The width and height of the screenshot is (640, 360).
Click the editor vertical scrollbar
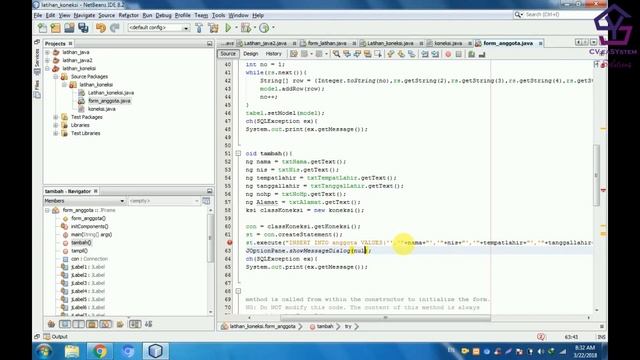pos(597,176)
